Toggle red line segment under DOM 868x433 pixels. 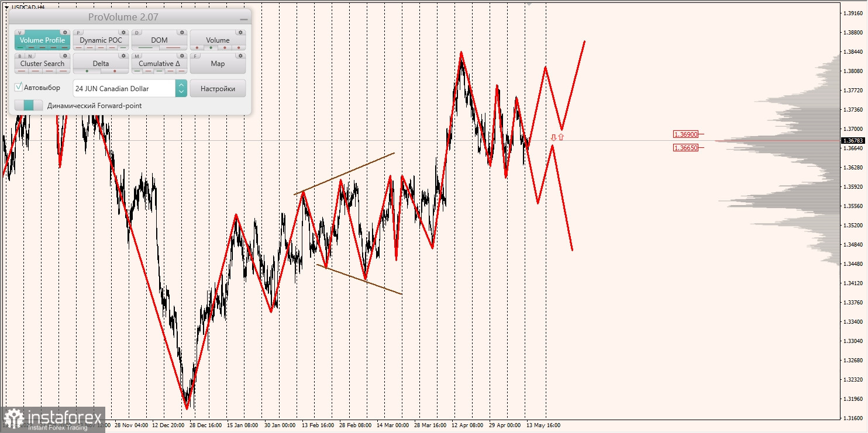click(x=173, y=47)
